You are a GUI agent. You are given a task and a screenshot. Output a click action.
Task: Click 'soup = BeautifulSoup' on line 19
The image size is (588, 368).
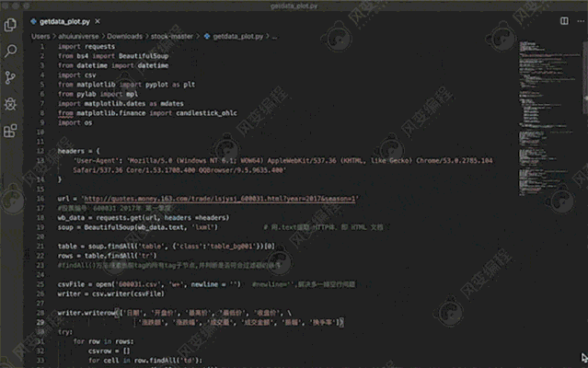pos(97,227)
